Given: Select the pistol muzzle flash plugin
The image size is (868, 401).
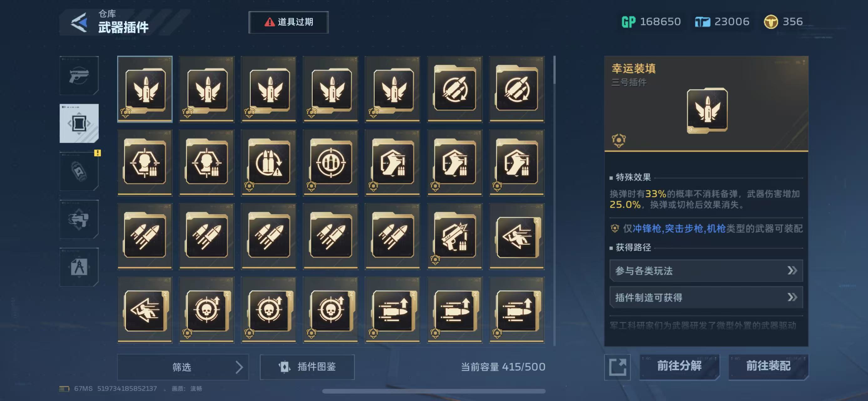Looking at the screenshot, I should [x=455, y=237].
